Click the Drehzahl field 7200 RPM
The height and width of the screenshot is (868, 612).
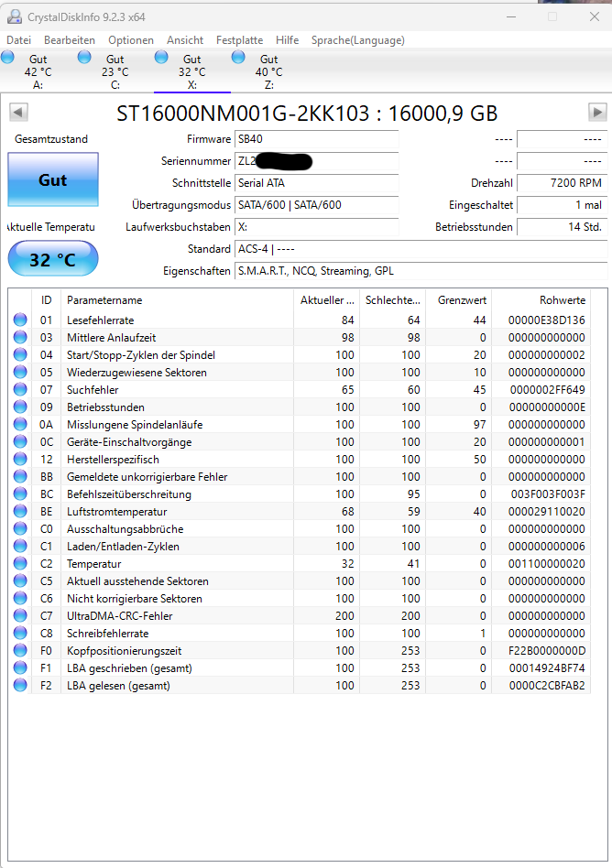click(563, 183)
